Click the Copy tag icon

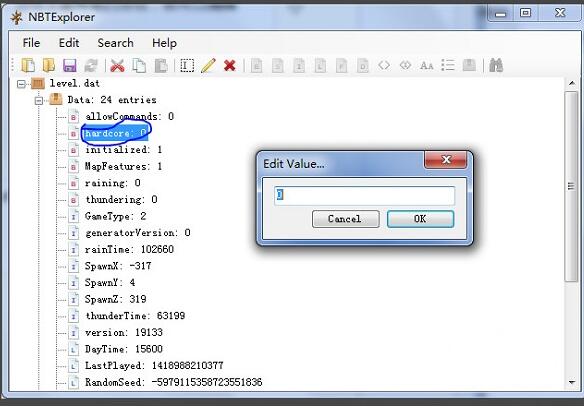tap(139, 66)
